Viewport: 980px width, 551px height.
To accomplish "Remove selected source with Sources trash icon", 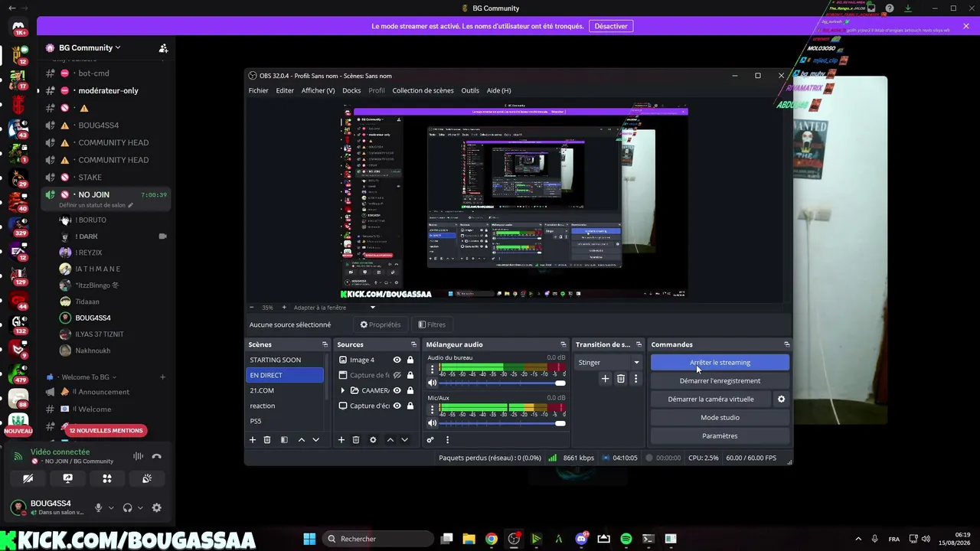I will pyautogui.click(x=356, y=440).
